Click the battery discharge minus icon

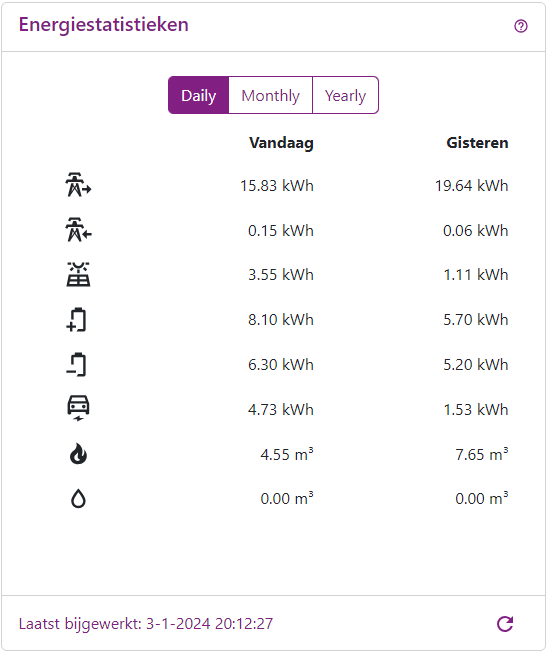(76, 365)
